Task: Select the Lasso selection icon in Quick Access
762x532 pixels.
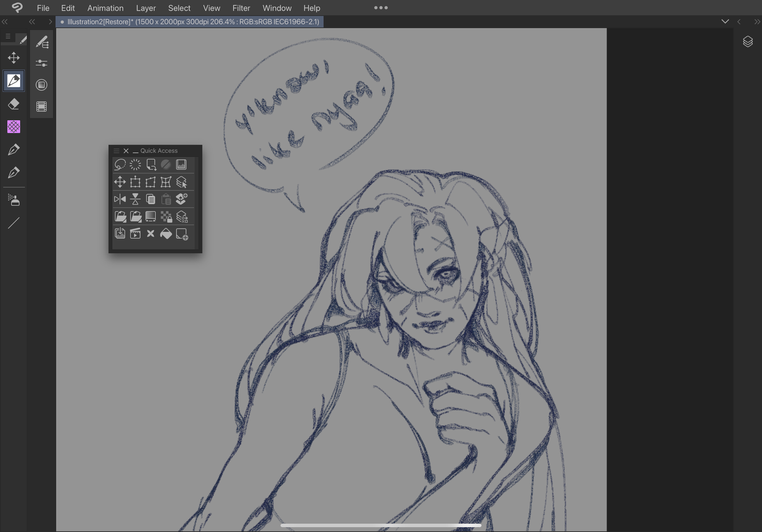Action: pyautogui.click(x=120, y=165)
